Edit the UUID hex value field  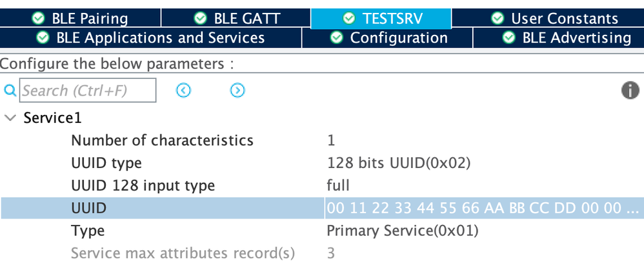pyautogui.click(x=483, y=208)
